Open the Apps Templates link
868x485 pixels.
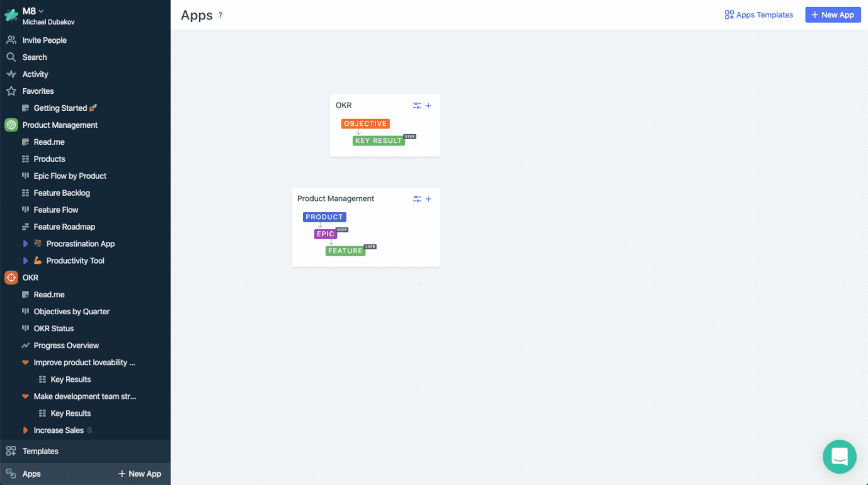tap(759, 15)
